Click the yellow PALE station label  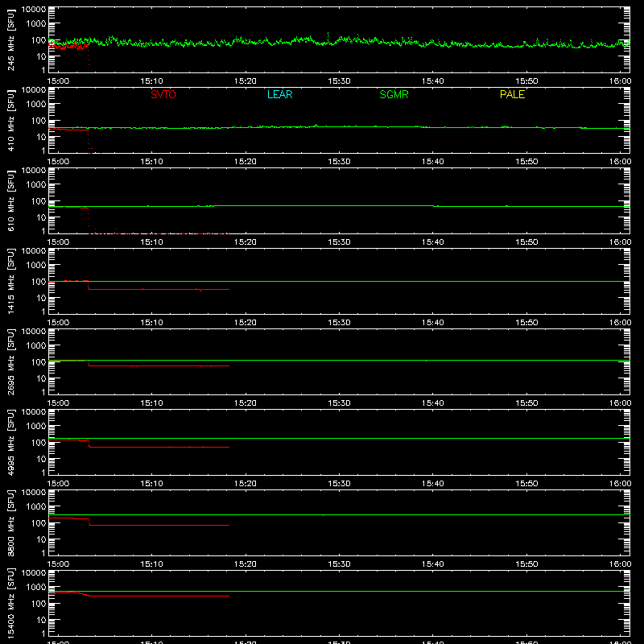coord(512,94)
